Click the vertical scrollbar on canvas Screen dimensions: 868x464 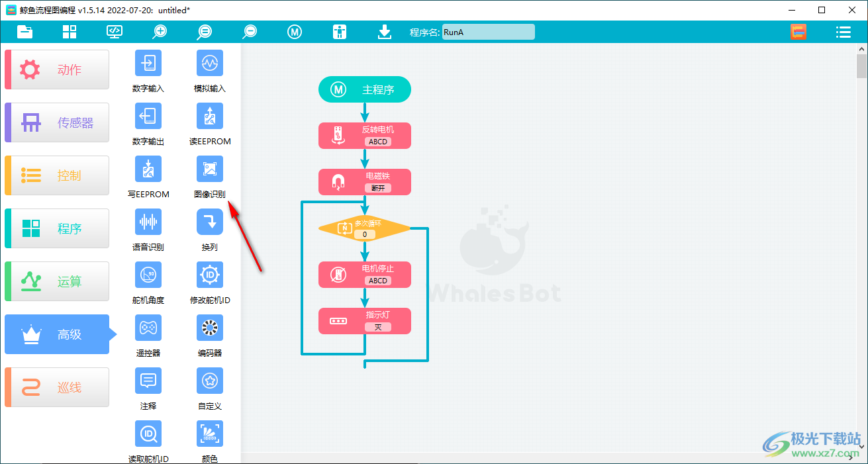861,252
